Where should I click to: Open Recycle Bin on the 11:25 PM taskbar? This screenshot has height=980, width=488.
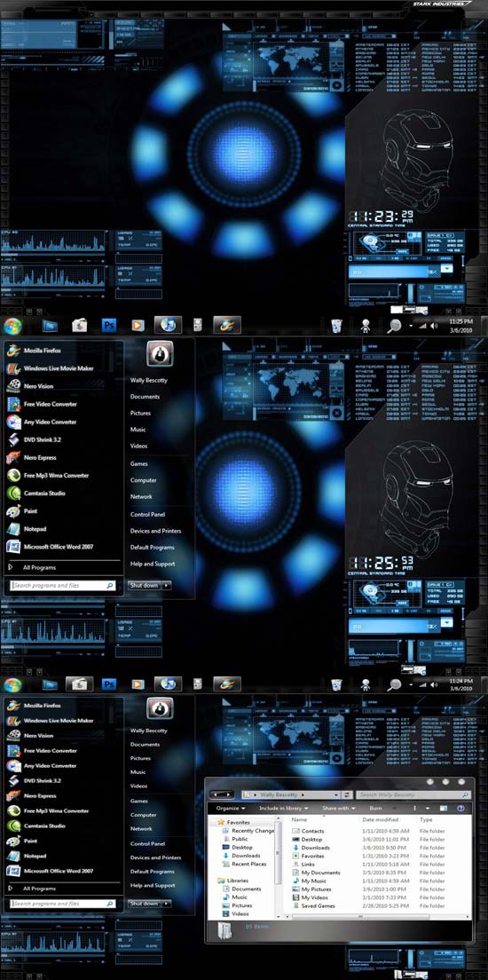click(337, 325)
